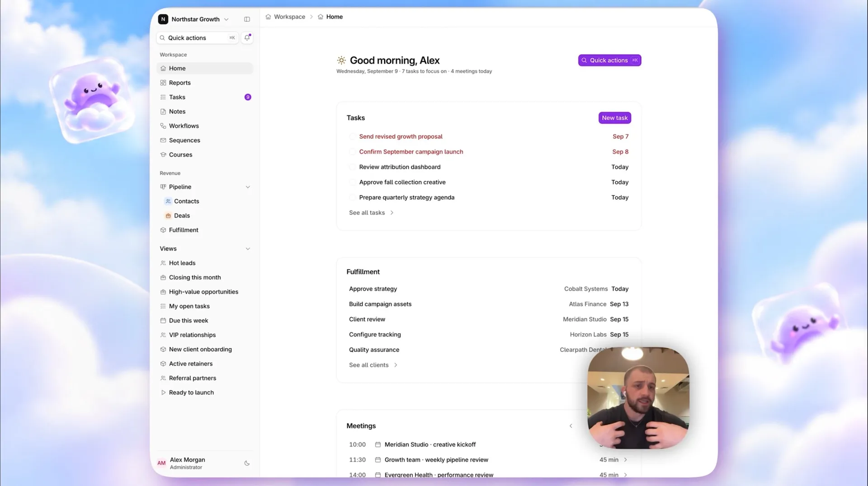Click the Reports grid icon in sidebar
The width and height of the screenshot is (868, 486).
coord(163,83)
